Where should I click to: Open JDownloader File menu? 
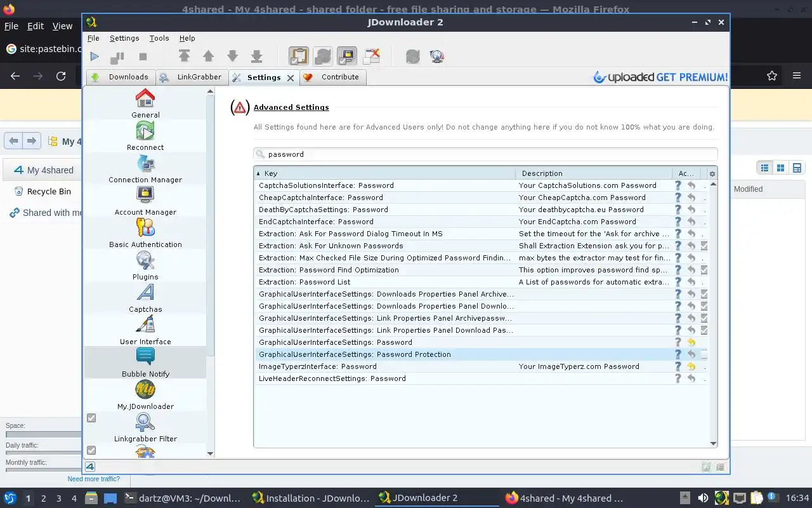click(x=93, y=38)
